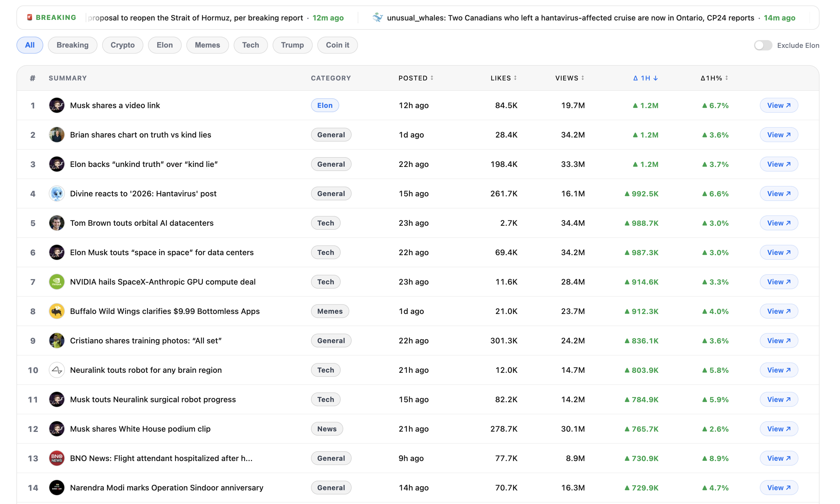Select the Memes filter pill
840x504 pixels.
(x=207, y=45)
